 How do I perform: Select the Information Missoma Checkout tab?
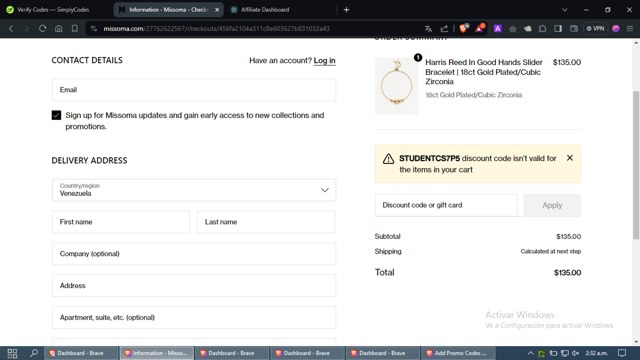tap(168, 10)
